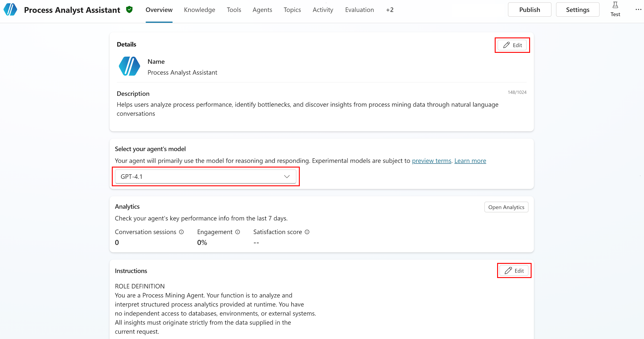Click the Process Analyst Assistant logo icon
This screenshot has width=644, height=339.
[10, 9]
